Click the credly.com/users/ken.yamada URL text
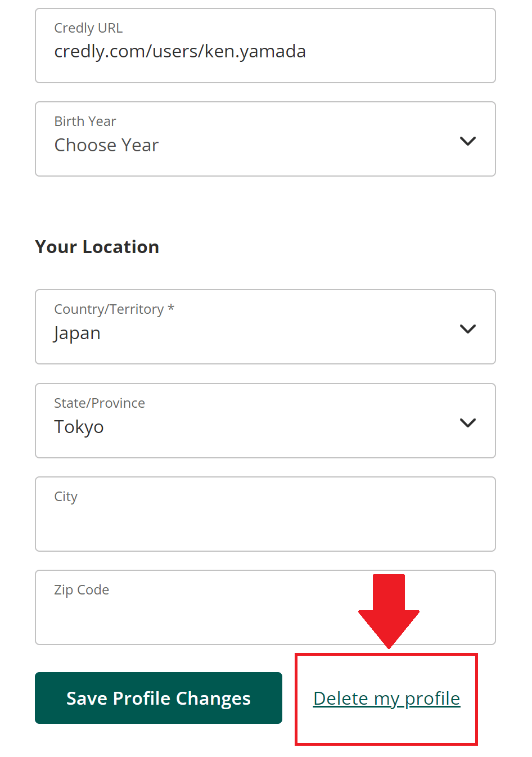The image size is (532, 757). (x=180, y=51)
